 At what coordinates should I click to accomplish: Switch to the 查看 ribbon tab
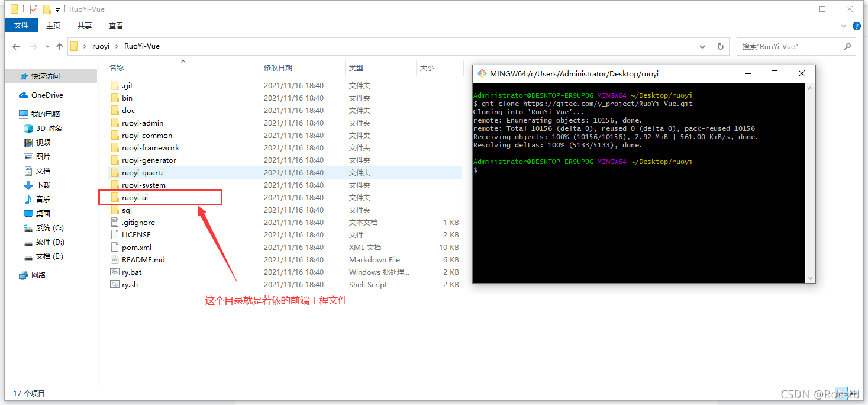[116, 25]
